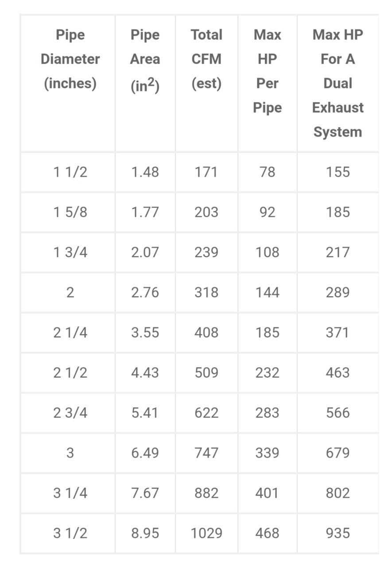The image size is (392, 567).
Task: Select the 3 1/2 diameter cell
Action: (70, 533)
